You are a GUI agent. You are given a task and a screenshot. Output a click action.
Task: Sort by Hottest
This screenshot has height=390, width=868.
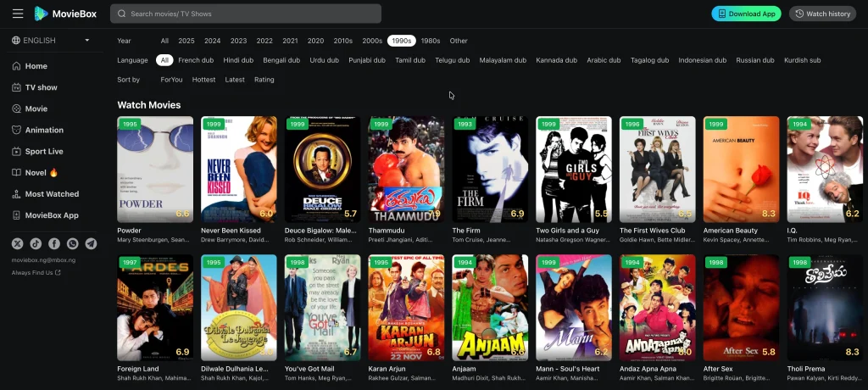click(x=203, y=80)
